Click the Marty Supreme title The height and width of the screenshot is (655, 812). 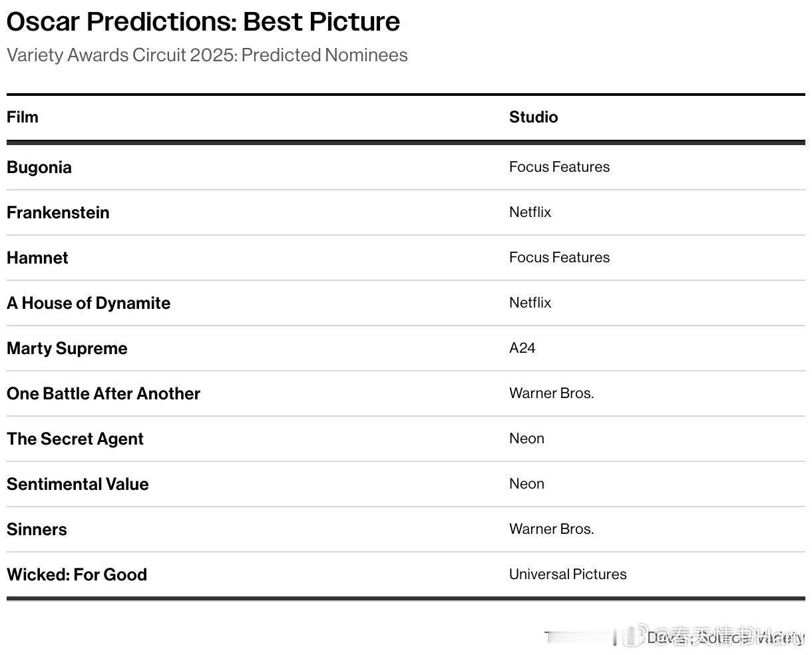tap(67, 348)
